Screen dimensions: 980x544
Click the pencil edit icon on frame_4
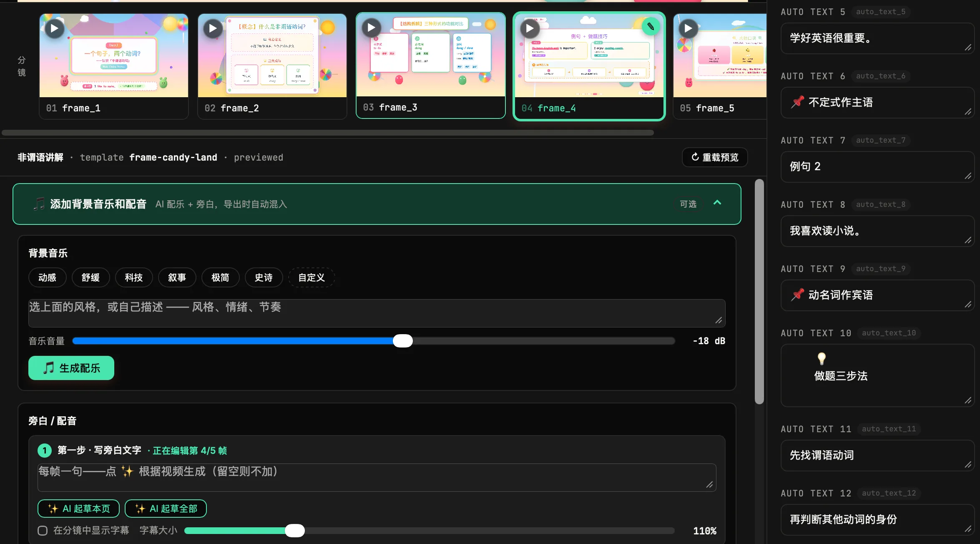tap(651, 27)
